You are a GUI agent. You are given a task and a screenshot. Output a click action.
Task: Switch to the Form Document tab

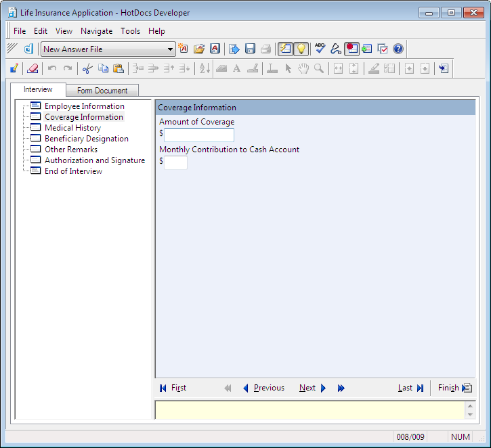[x=102, y=91]
